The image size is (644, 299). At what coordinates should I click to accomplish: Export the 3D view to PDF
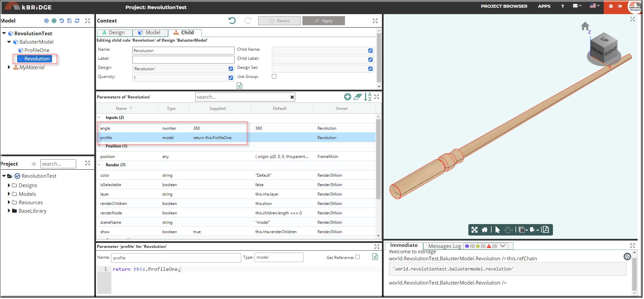click(x=546, y=229)
